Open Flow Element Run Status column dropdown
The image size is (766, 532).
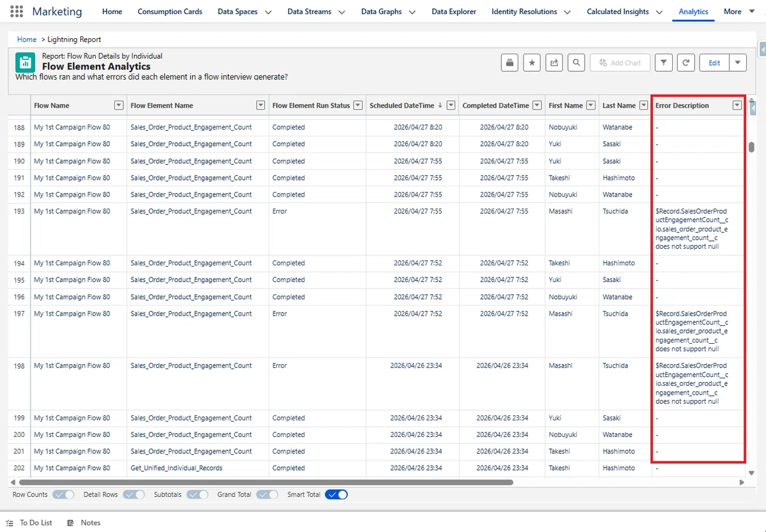(358, 105)
